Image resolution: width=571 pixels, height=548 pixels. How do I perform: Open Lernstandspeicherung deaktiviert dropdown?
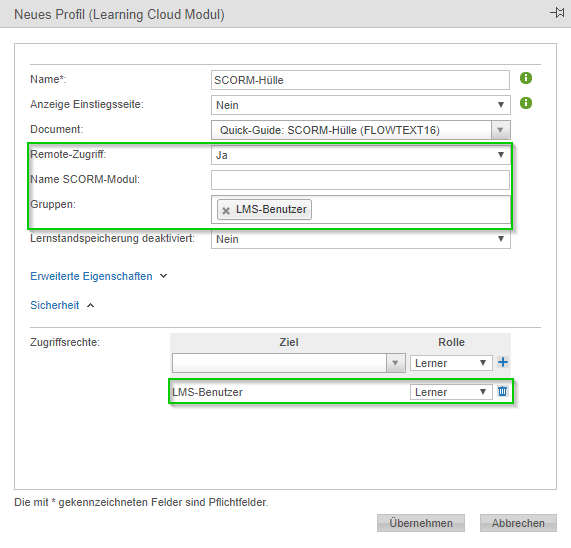pos(361,239)
